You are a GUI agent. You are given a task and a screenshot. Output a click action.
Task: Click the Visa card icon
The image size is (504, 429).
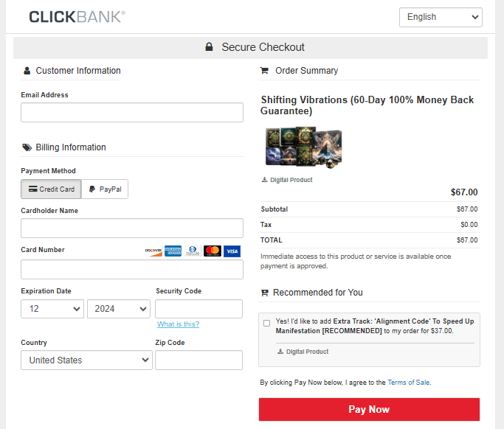click(232, 251)
